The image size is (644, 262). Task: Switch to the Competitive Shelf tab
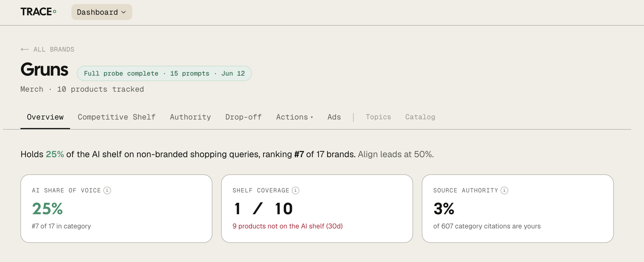click(117, 117)
